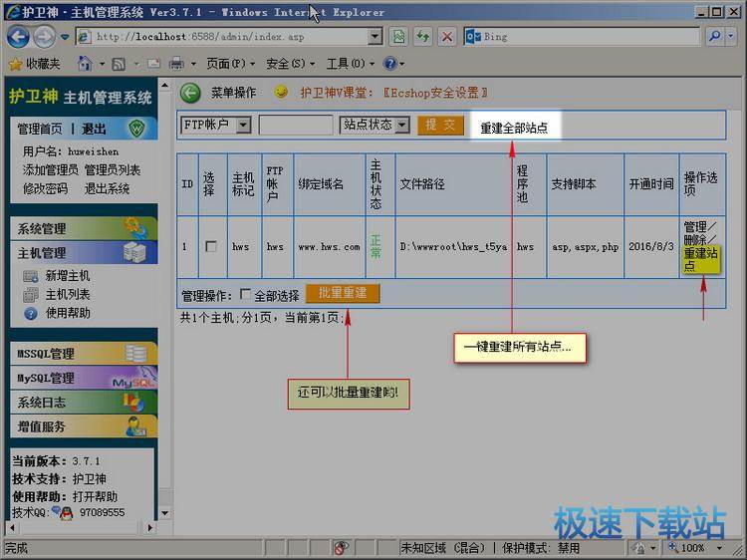Viewport: 747px width, 560px height.
Task: Click the orange 提交 button
Action: [x=440, y=125]
